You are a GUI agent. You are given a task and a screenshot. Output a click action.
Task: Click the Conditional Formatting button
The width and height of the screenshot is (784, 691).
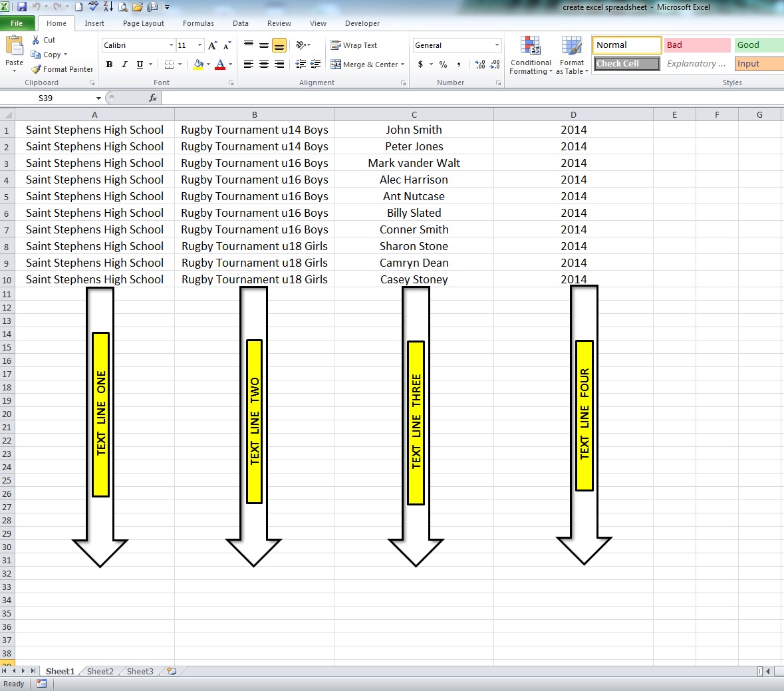530,55
